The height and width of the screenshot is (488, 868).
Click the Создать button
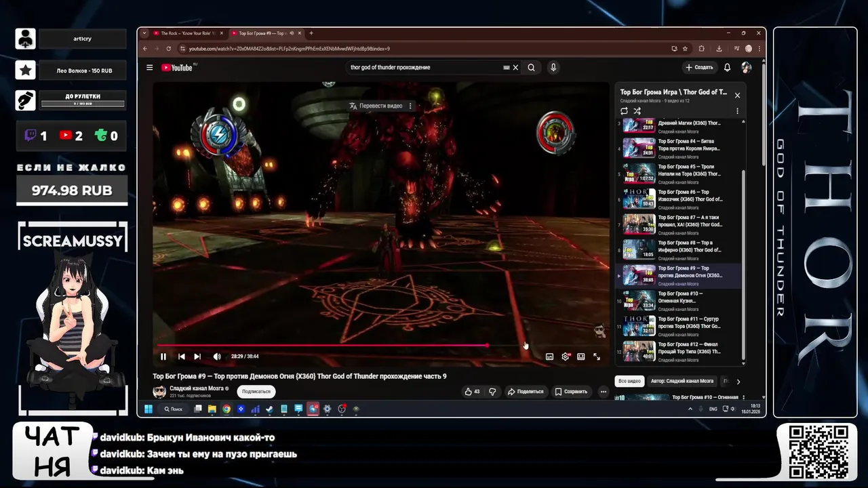pyautogui.click(x=699, y=67)
